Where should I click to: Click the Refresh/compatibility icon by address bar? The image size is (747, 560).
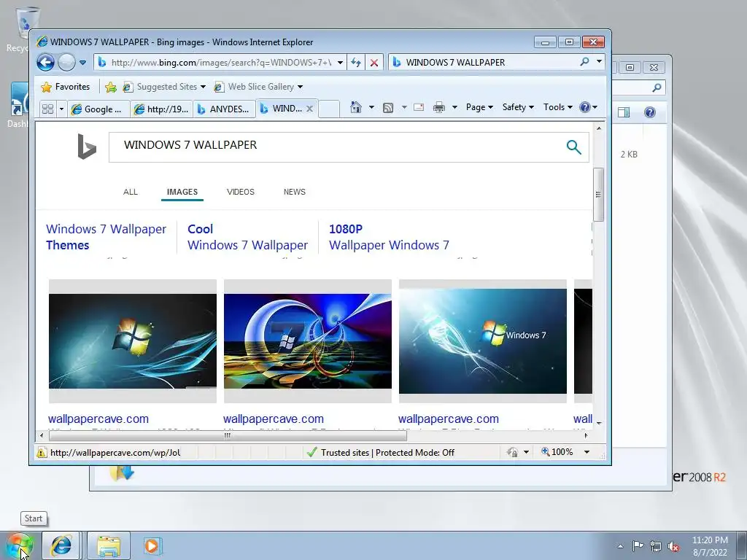click(x=356, y=63)
